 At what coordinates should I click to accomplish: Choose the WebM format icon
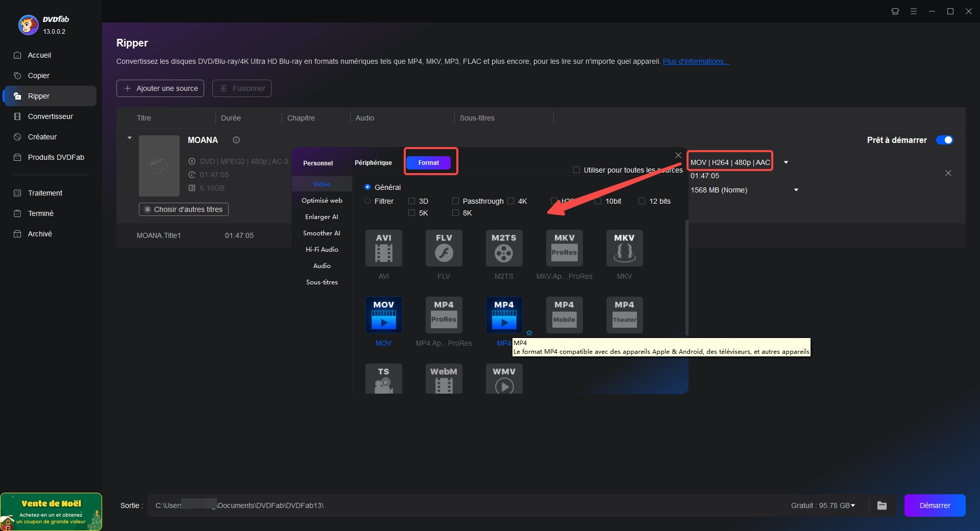click(444, 378)
